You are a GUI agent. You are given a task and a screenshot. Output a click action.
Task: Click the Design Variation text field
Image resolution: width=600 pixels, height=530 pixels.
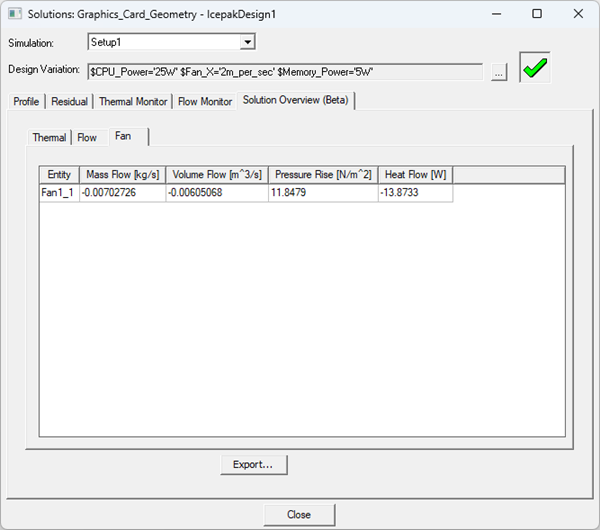[285, 72]
